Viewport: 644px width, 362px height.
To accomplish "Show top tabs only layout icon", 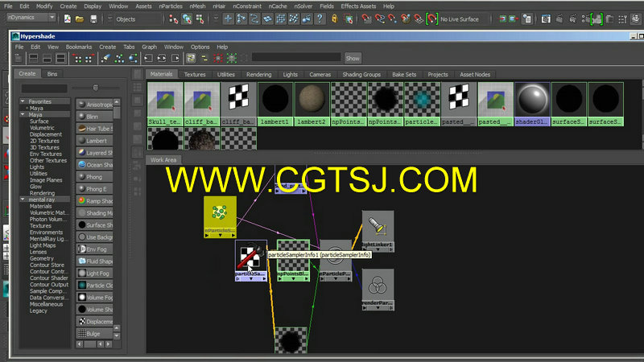I will click(34, 58).
